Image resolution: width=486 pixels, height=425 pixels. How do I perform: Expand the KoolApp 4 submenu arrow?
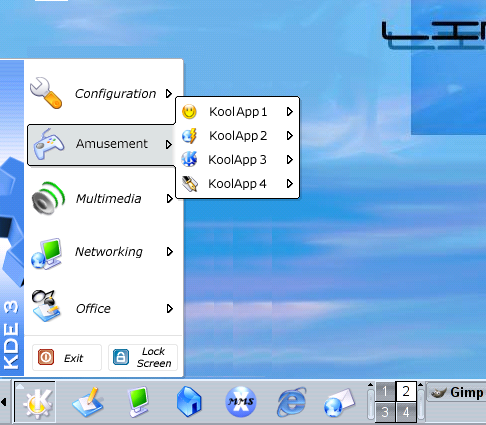[290, 184]
